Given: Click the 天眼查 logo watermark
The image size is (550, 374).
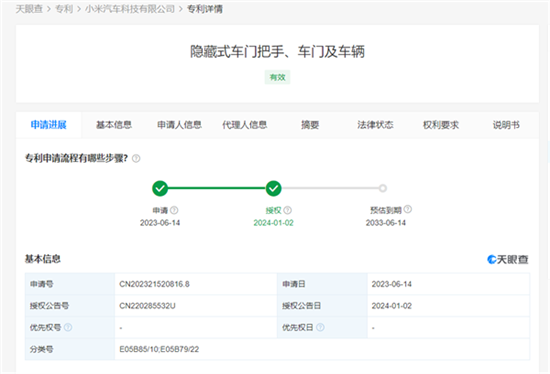Looking at the screenshot, I should (508, 260).
